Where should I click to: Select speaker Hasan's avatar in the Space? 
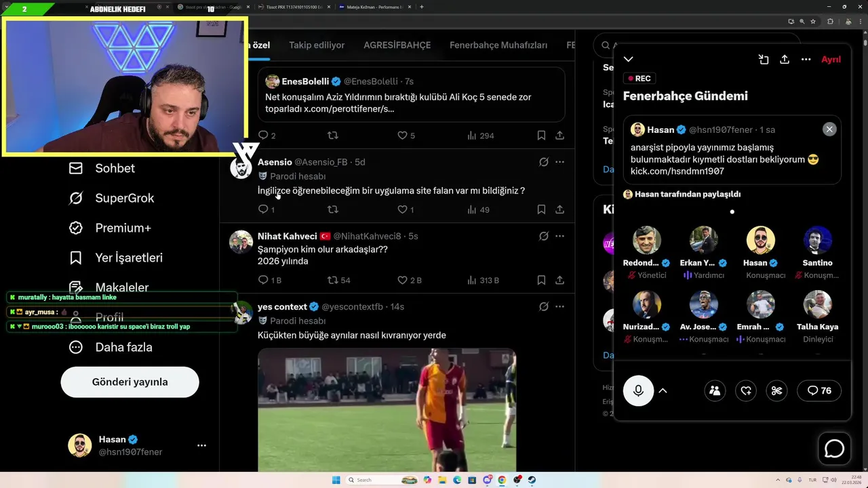[x=761, y=240]
